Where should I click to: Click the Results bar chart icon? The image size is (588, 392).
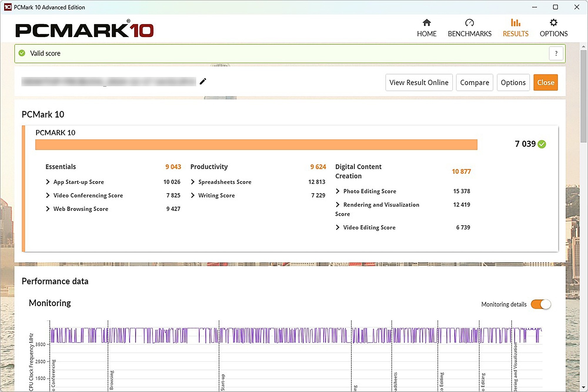tap(515, 23)
